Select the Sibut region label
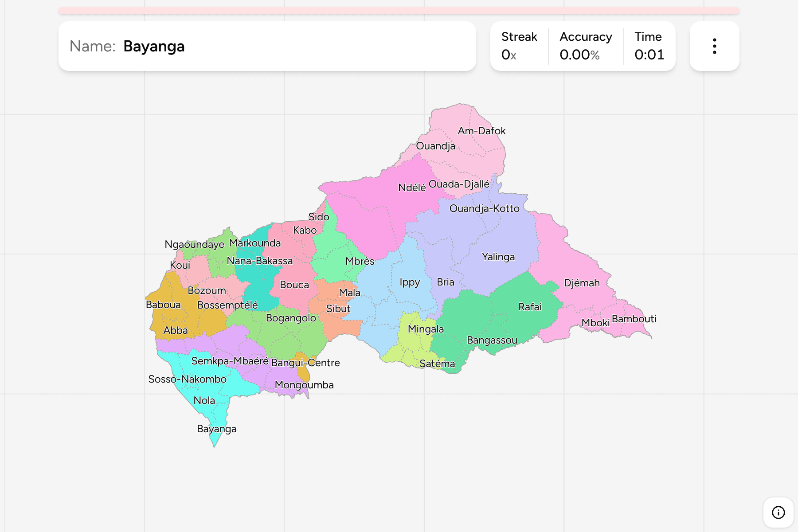798x532 pixels. (x=338, y=309)
